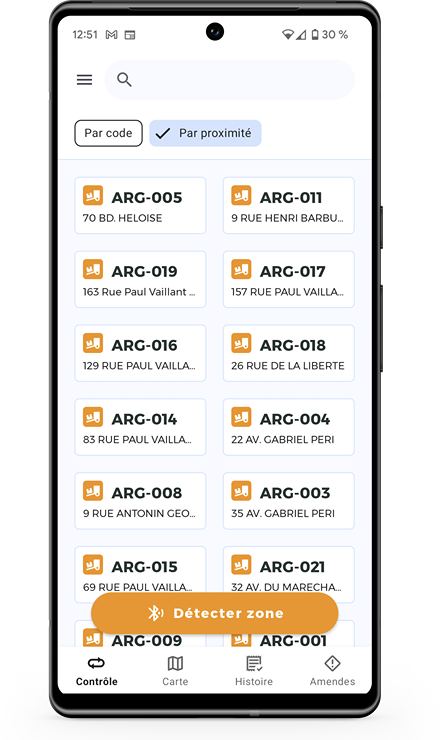The width and height of the screenshot is (440, 740).
Task: Tap the search magnifier icon
Action: pyautogui.click(x=124, y=80)
